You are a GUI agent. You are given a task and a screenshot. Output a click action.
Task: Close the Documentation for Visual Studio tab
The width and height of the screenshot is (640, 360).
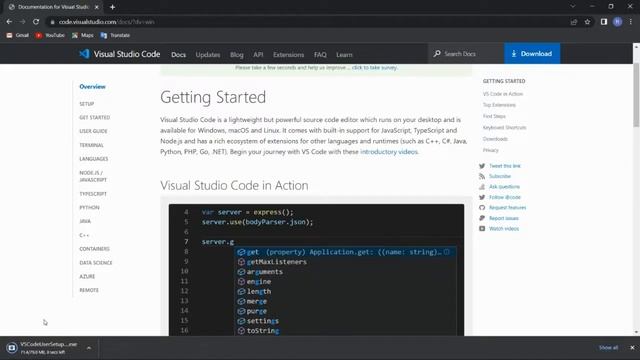tap(97, 7)
